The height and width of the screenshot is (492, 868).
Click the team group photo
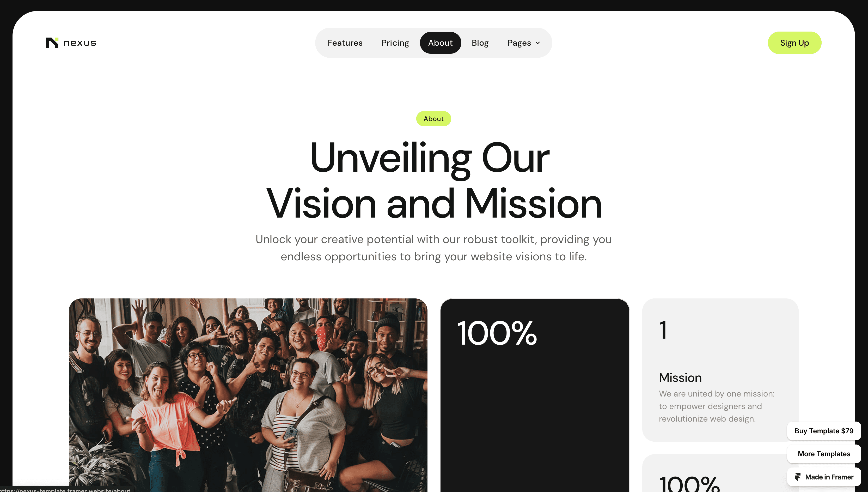pyautogui.click(x=248, y=395)
